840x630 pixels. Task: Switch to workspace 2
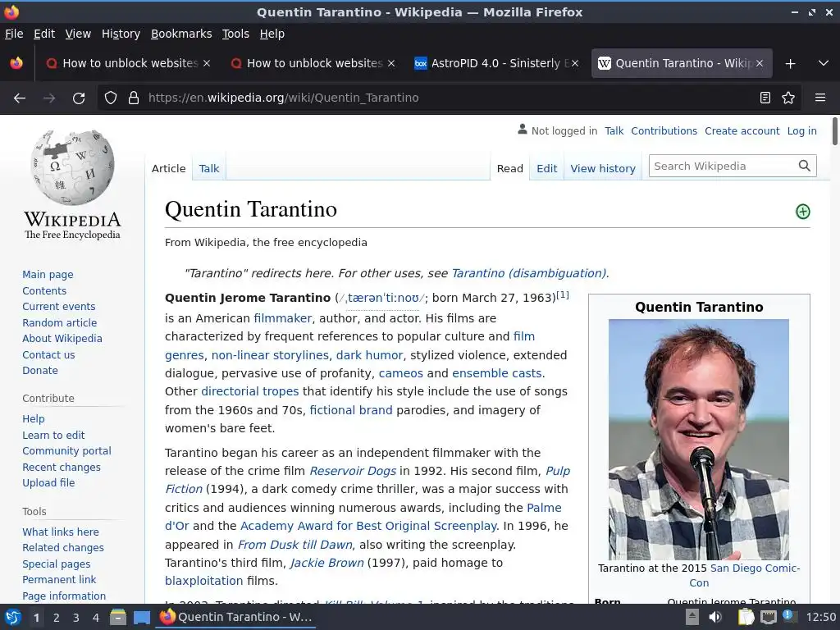[57, 618]
